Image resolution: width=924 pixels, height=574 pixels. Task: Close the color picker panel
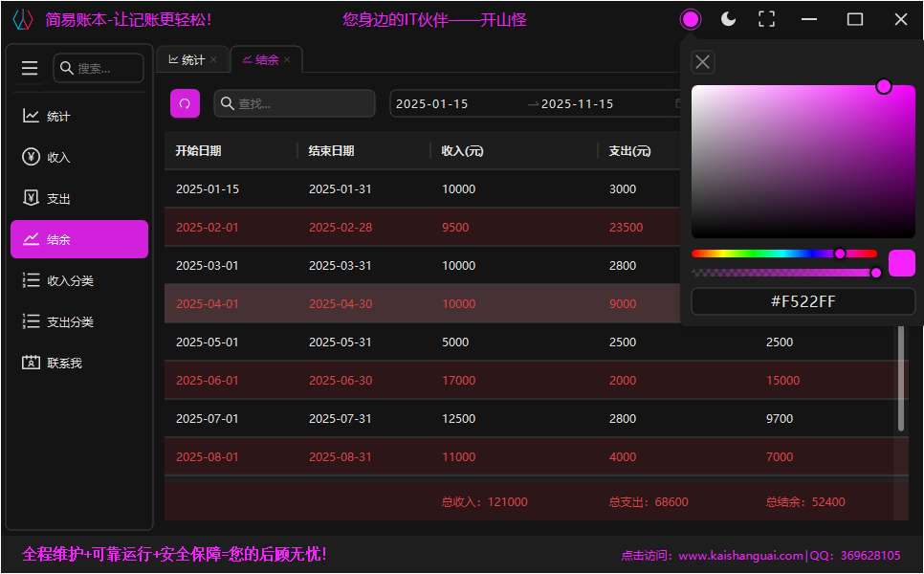click(x=702, y=62)
